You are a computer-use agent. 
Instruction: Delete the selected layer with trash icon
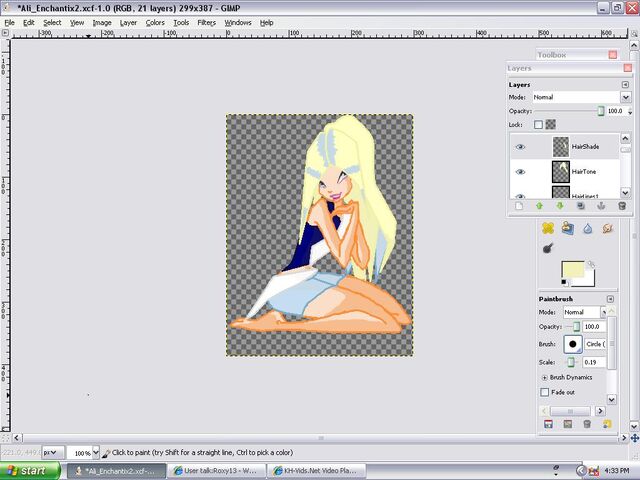pos(622,206)
